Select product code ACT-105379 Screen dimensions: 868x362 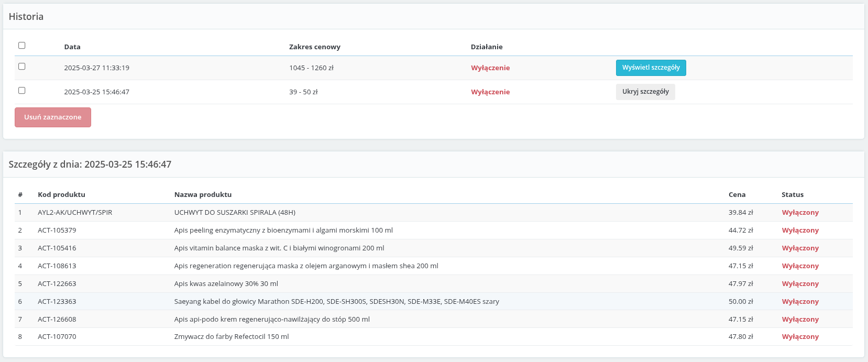tap(57, 231)
